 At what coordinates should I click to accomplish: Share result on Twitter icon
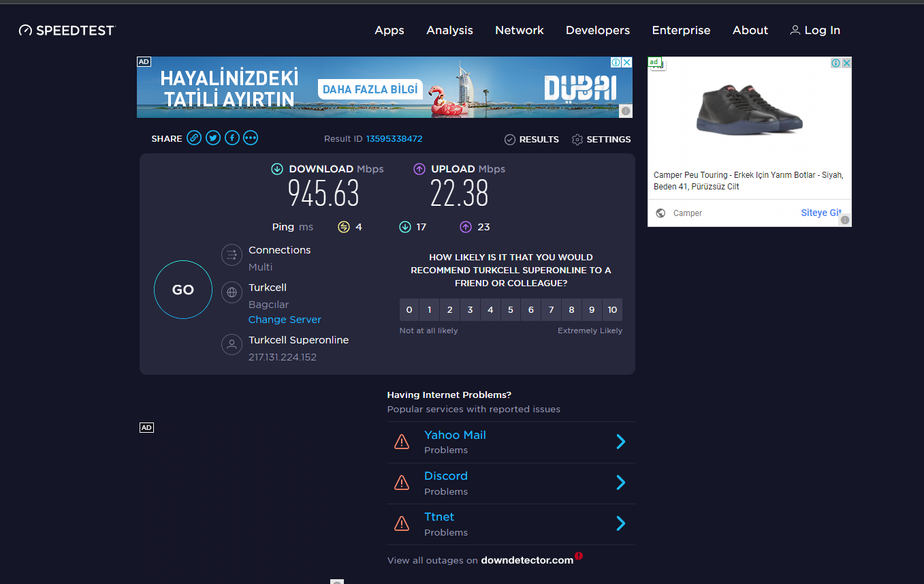(213, 138)
